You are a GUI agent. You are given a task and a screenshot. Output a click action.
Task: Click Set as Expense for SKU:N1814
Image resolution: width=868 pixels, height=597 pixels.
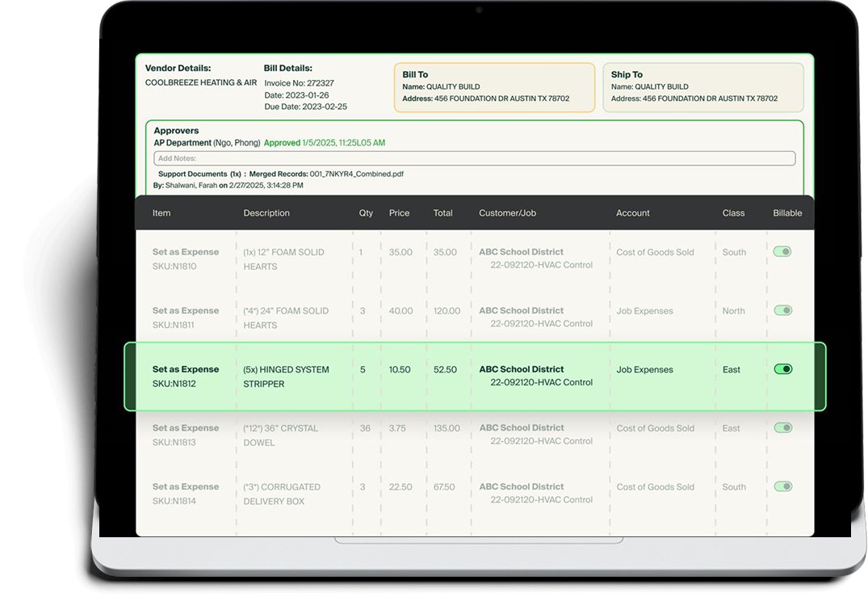[x=186, y=487]
